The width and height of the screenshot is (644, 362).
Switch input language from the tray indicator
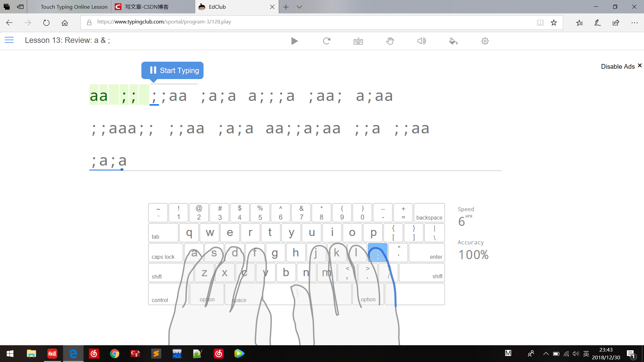(586, 353)
